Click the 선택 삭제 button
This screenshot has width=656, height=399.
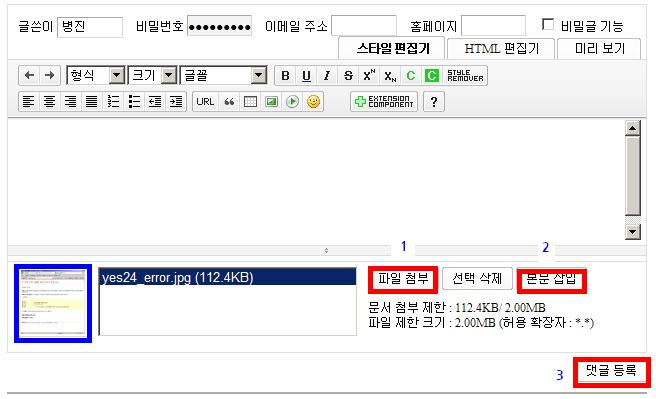[x=477, y=279]
